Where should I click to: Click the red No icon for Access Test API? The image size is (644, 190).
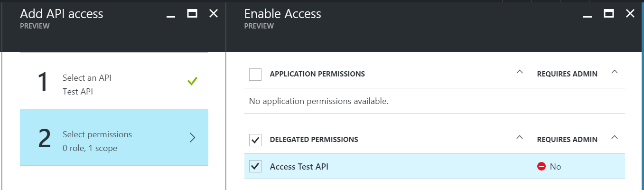tap(541, 166)
